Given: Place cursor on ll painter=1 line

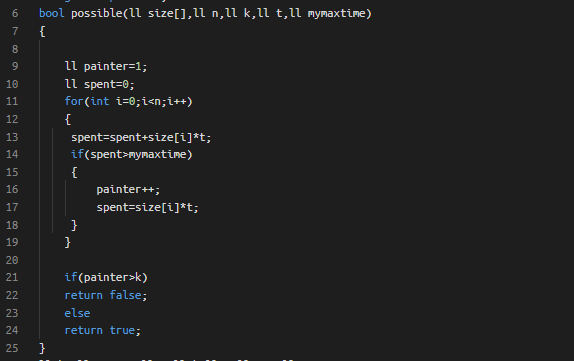Looking at the screenshot, I should (x=106, y=66).
